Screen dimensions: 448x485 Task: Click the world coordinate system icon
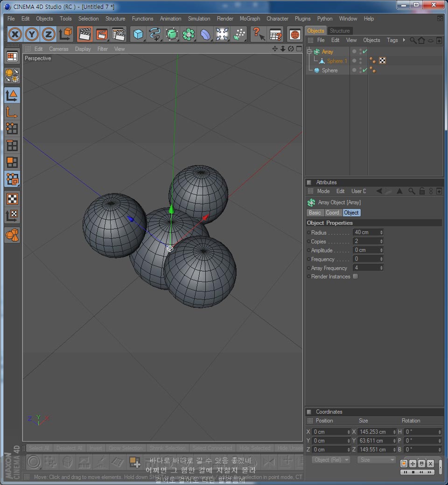[66, 35]
